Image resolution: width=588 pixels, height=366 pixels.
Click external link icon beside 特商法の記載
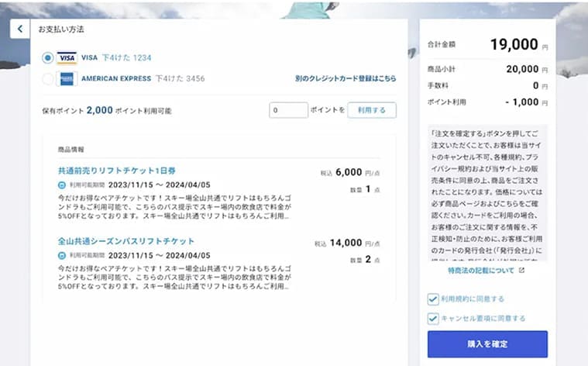pyautogui.click(x=521, y=271)
